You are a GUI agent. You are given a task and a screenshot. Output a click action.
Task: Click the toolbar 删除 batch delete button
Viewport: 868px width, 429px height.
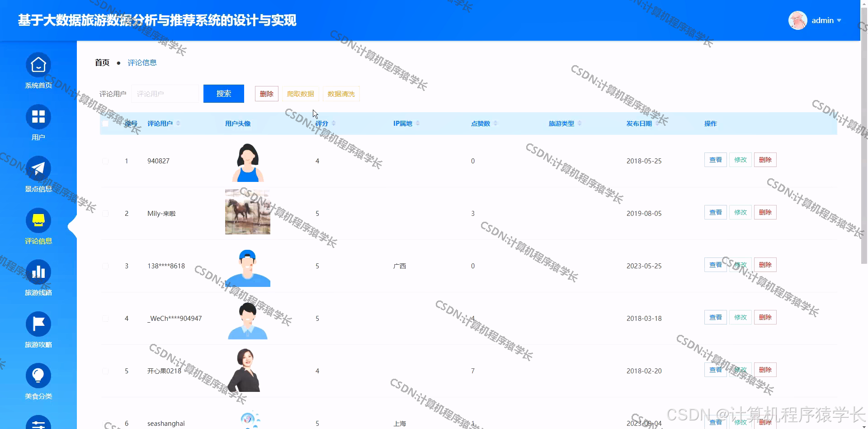tap(267, 94)
